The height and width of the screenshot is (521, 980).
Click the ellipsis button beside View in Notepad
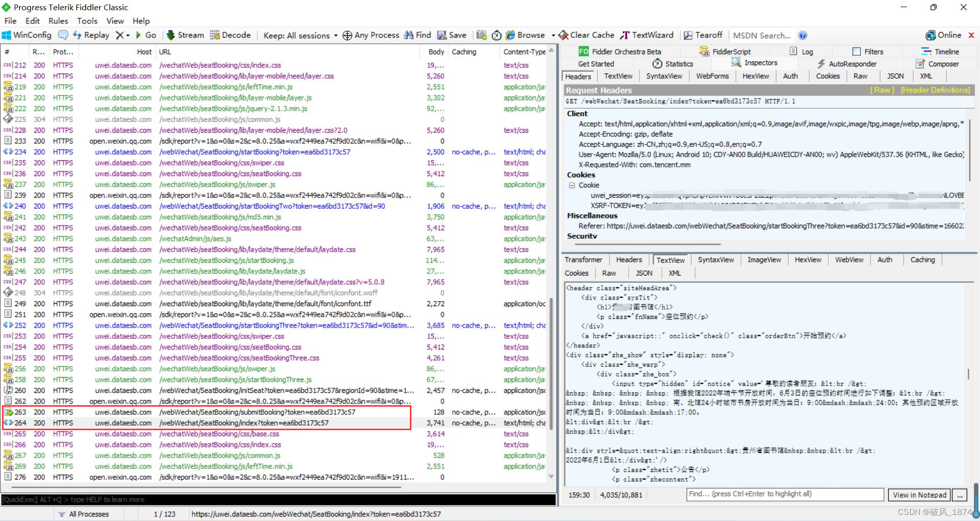tap(960, 495)
